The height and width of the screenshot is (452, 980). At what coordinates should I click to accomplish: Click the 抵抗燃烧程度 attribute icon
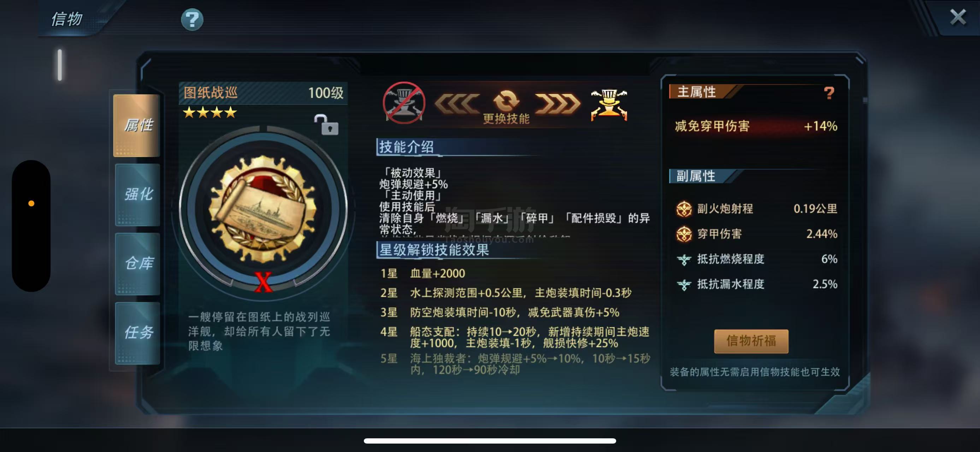pos(684,259)
